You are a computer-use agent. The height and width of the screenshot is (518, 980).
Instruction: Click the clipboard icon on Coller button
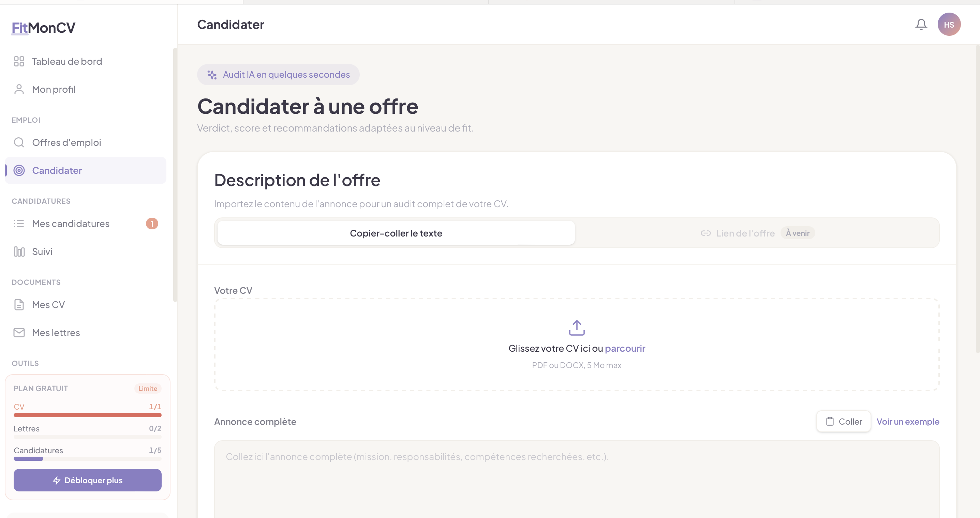[x=830, y=422]
